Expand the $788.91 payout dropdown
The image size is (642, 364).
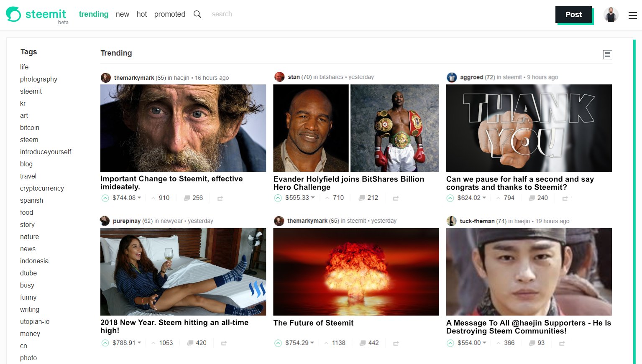139,343
